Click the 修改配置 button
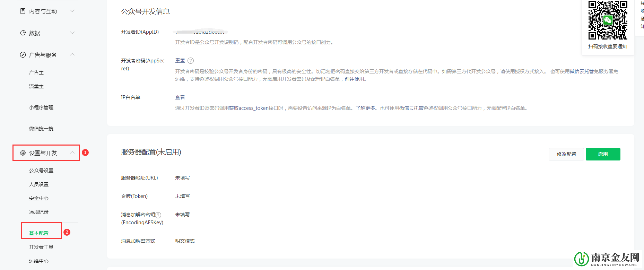The height and width of the screenshot is (270, 644). coord(566,154)
